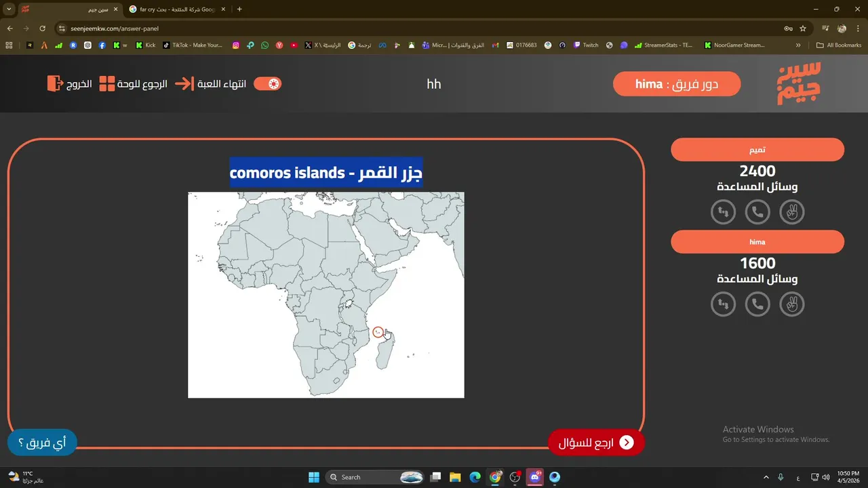Open the Chrome tab search dropdown

tap(9, 9)
